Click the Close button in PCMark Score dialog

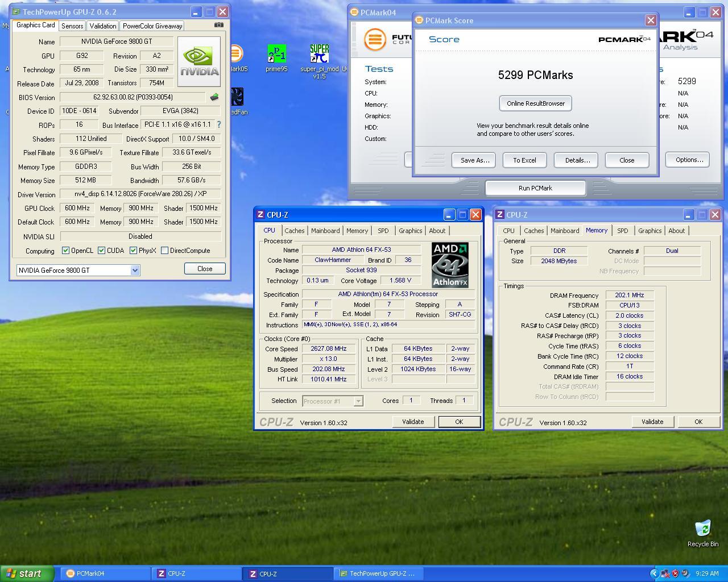pos(627,160)
